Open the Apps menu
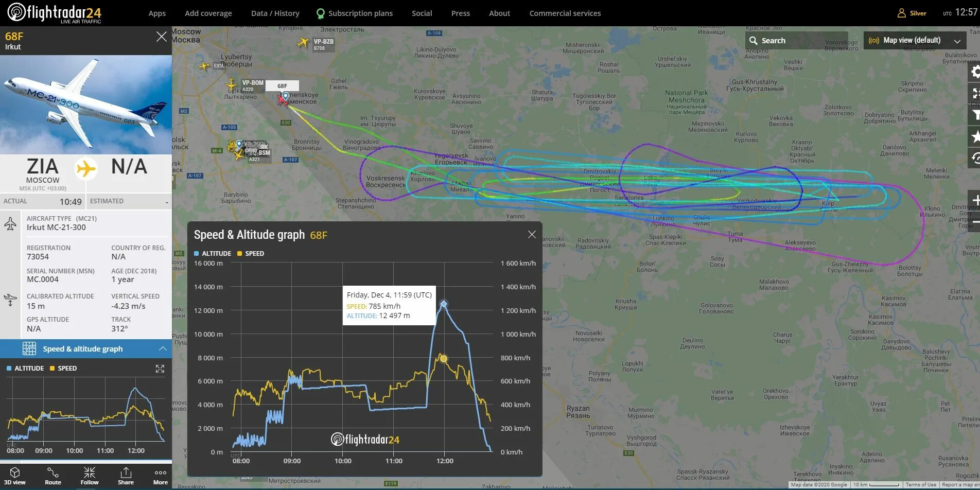The image size is (980, 490). tap(157, 13)
